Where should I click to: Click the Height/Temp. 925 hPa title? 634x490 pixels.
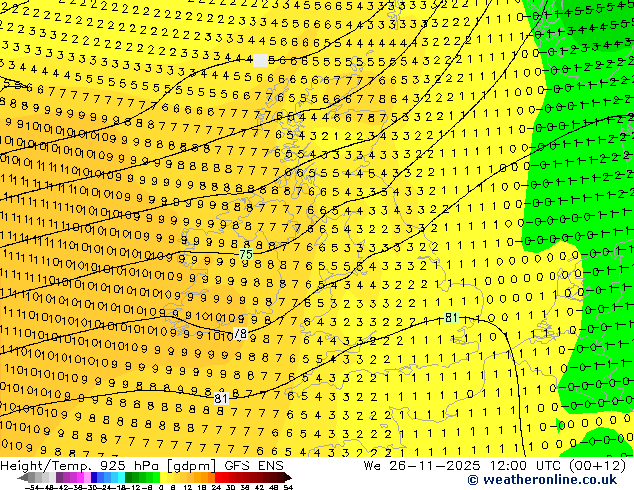click(x=81, y=465)
